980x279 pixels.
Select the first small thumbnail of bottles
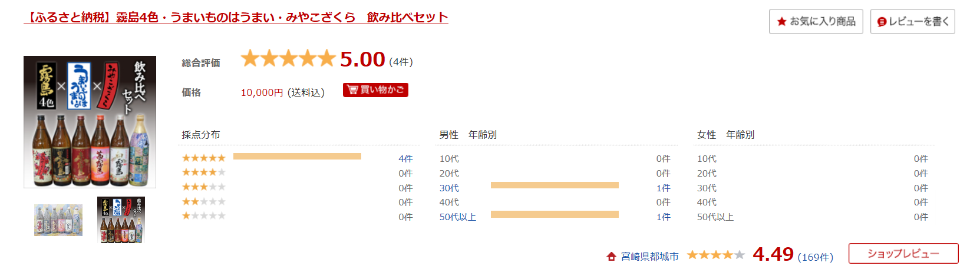pyautogui.click(x=58, y=220)
